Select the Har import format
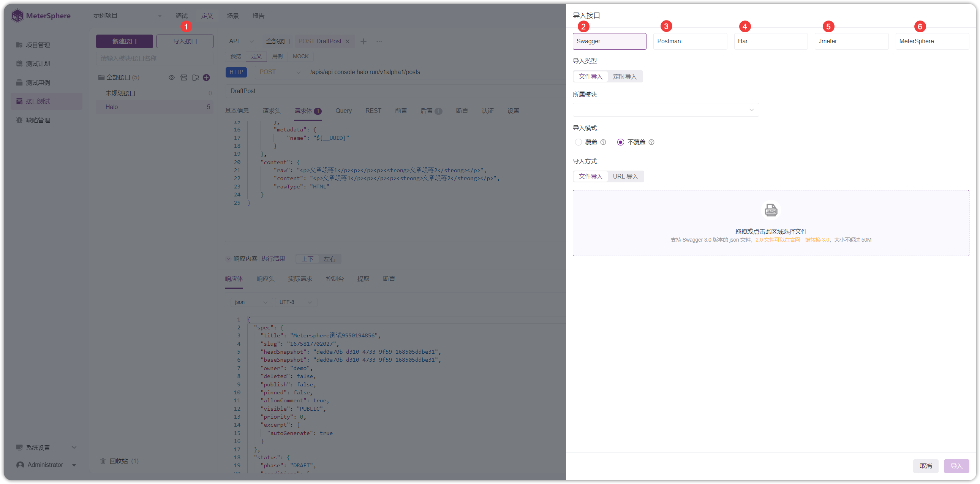This screenshot has width=980, height=484. [x=770, y=41]
